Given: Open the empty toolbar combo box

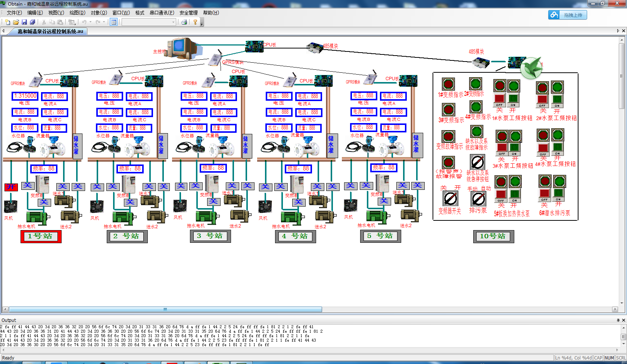Looking at the screenshot, I should coord(149,22).
